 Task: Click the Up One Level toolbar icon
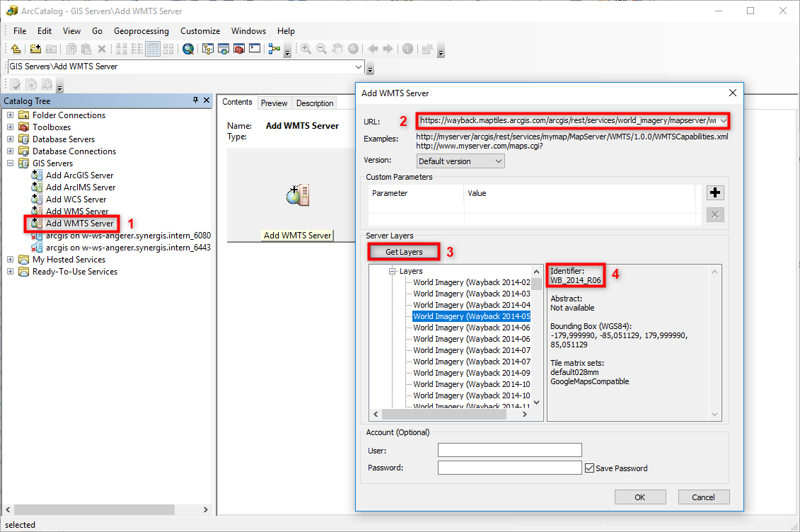pyautogui.click(x=16, y=48)
